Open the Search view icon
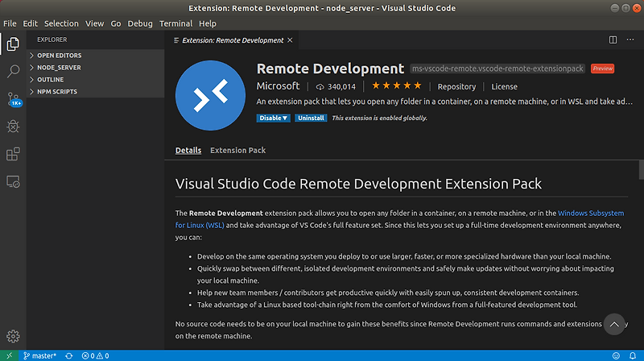The image size is (644, 361). point(13,72)
